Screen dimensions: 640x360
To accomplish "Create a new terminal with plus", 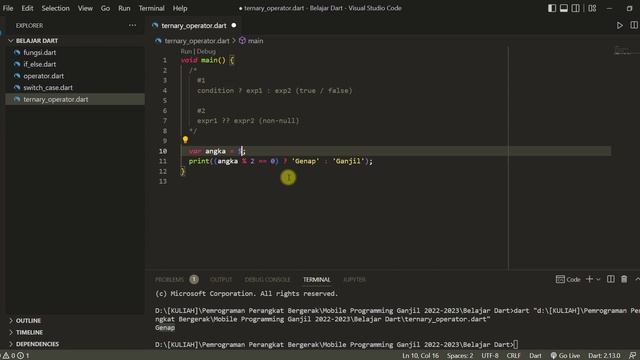I will click(589, 279).
